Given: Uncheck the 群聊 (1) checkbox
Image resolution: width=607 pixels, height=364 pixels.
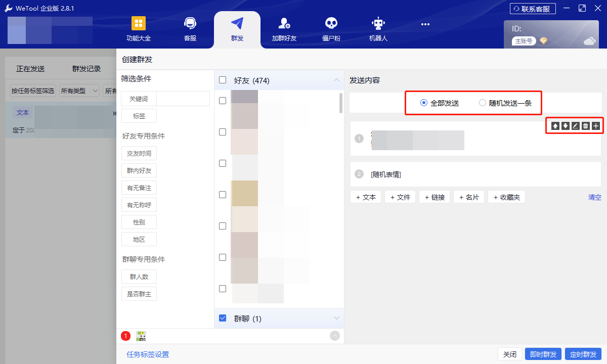Looking at the screenshot, I should click(223, 318).
